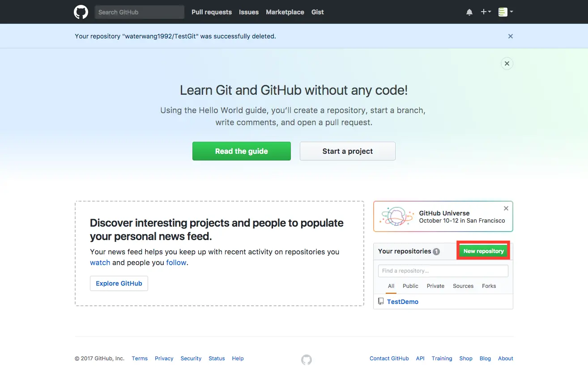
Task: Open Contact GitHub in the footer
Action: pos(389,359)
